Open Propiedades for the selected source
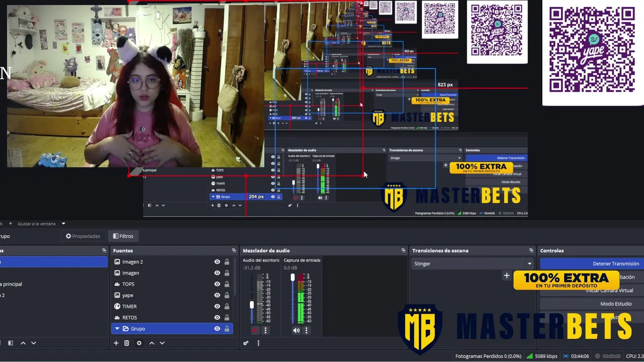Image resolution: width=644 pixels, height=362 pixels. [x=83, y=236]
